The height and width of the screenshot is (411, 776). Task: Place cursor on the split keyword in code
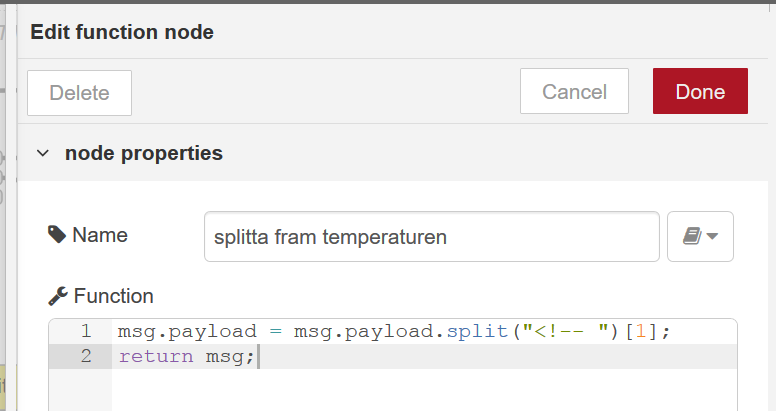pos(478,331)
